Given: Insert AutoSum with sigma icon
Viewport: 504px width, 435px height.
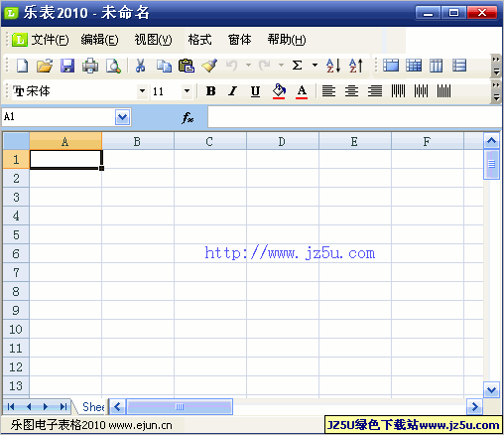Looking at the screenshot, I should click(x=298, y=65).
